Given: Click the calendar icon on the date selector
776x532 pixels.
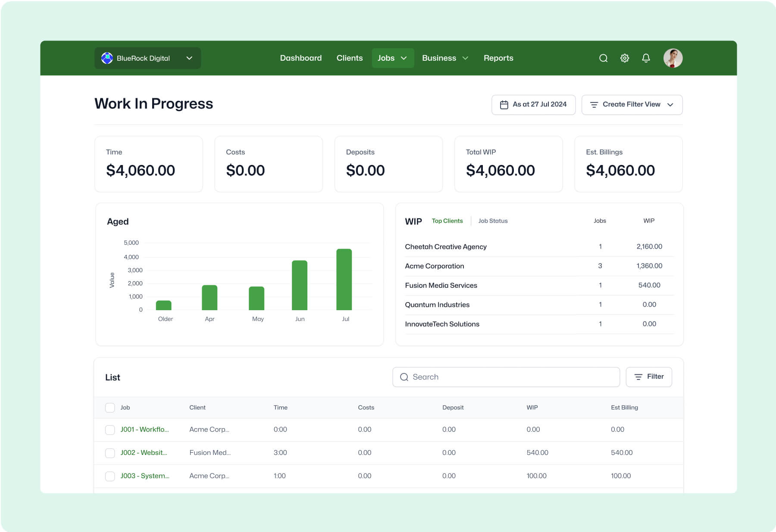Looking at the screenshot, I should [504, 104].
